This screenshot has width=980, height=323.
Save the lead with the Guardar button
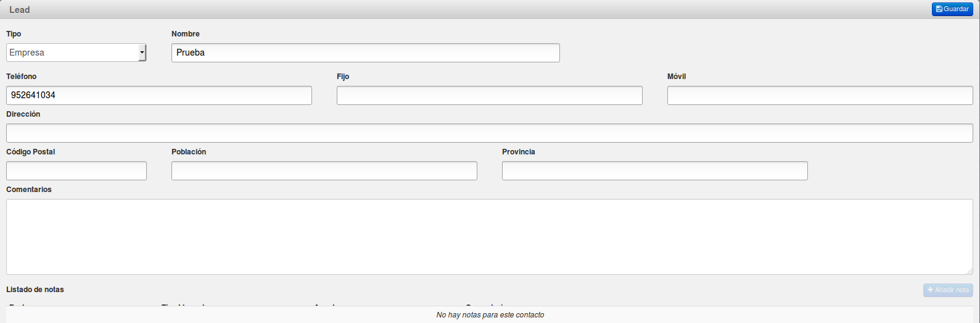point(952,9)
